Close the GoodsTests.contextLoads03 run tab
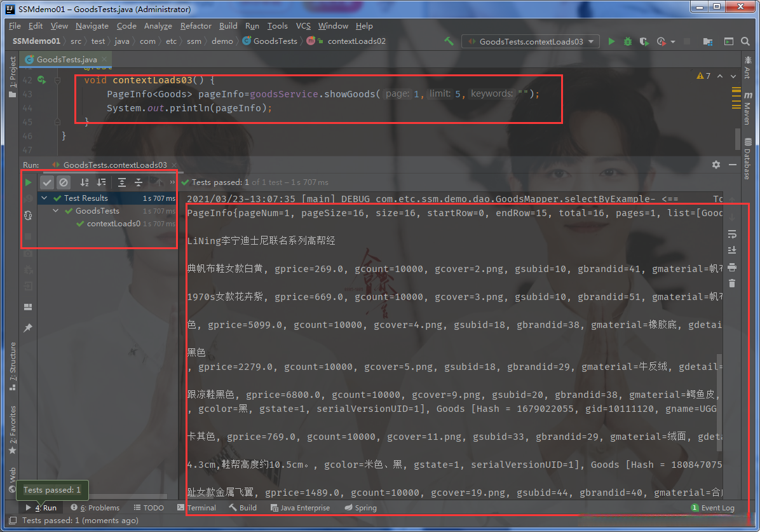This screenshot has width=760, height=532. [174, 165]
